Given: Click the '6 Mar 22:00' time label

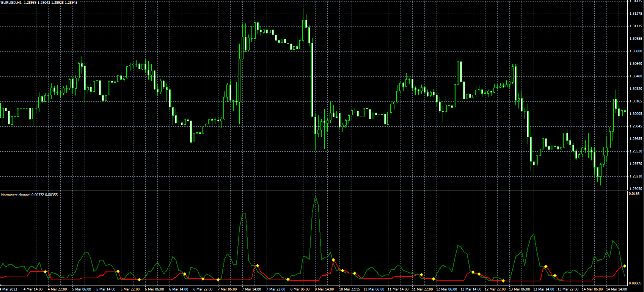Looking at the screenshot, I should click(x=203, y=289).
